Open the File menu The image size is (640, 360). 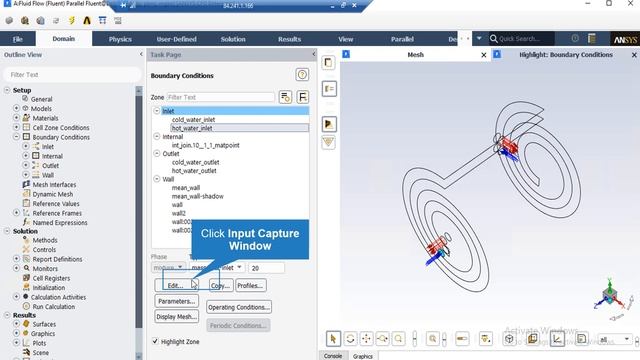pyautogui.click(x=18, y=39)
